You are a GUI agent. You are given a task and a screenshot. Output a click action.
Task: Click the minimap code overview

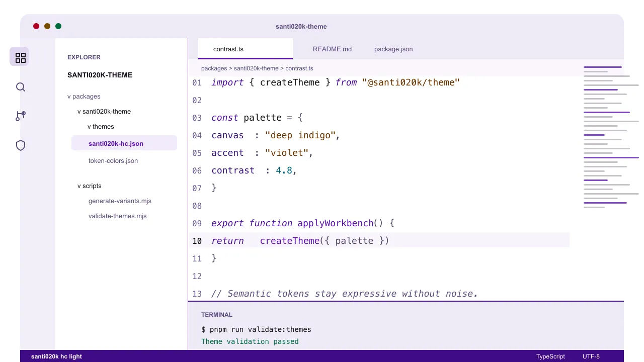[611, 137]
